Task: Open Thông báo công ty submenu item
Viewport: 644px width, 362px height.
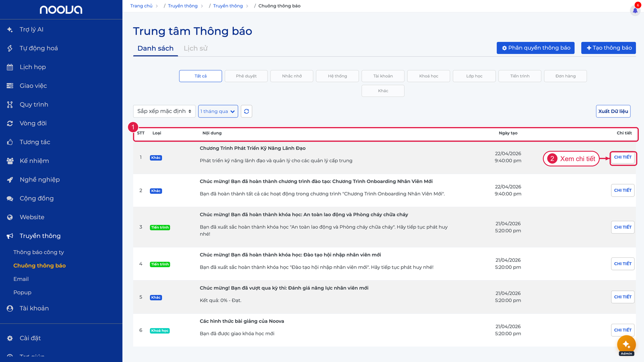Action: click(39, 252)
